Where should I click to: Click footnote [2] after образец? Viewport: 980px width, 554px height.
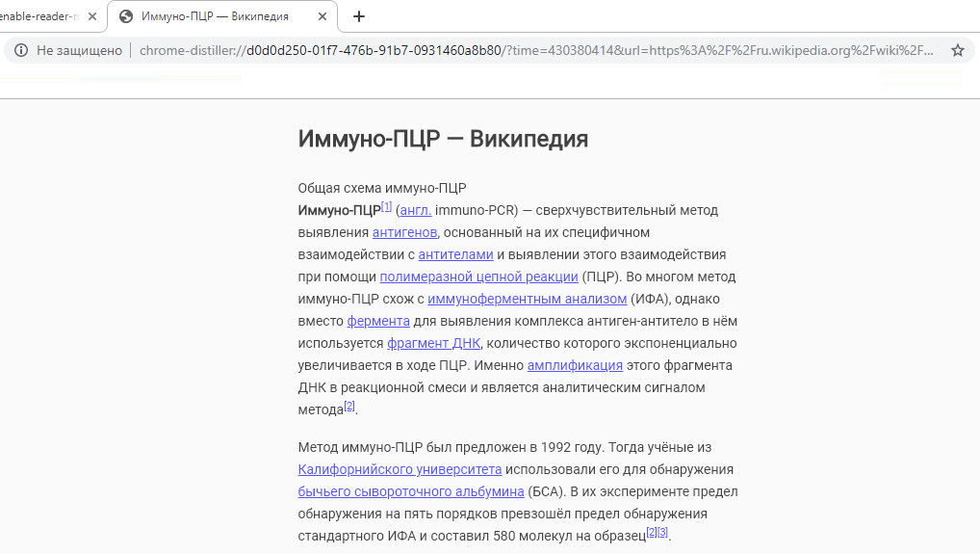click(x=652, y=533)
